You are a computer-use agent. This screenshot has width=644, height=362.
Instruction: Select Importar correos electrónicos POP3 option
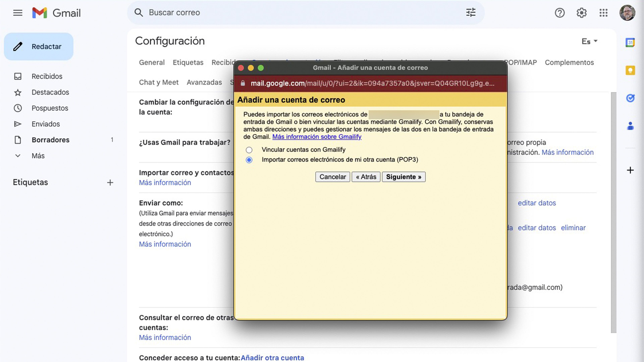249,160
